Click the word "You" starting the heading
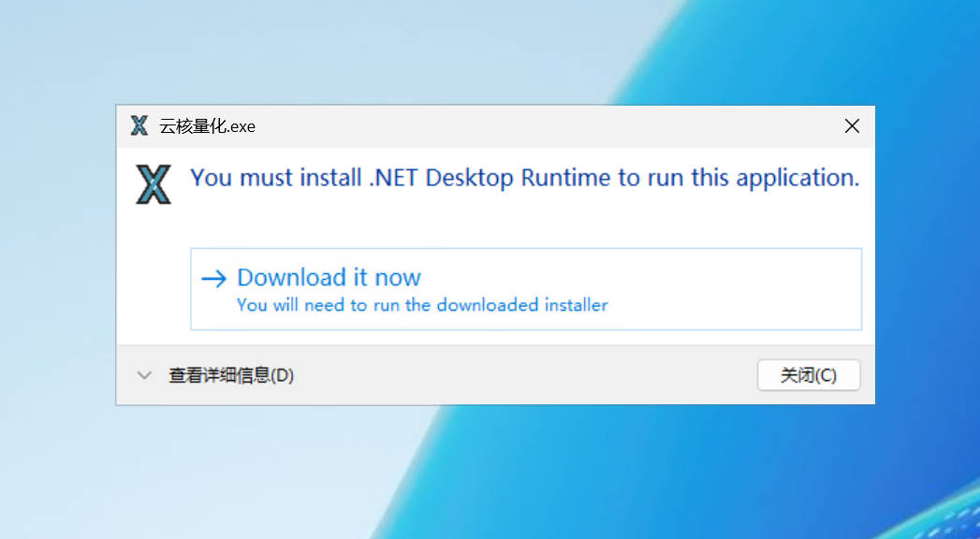Image resolution: width=980 pixels, height=539 pixels. coord(211,178)
